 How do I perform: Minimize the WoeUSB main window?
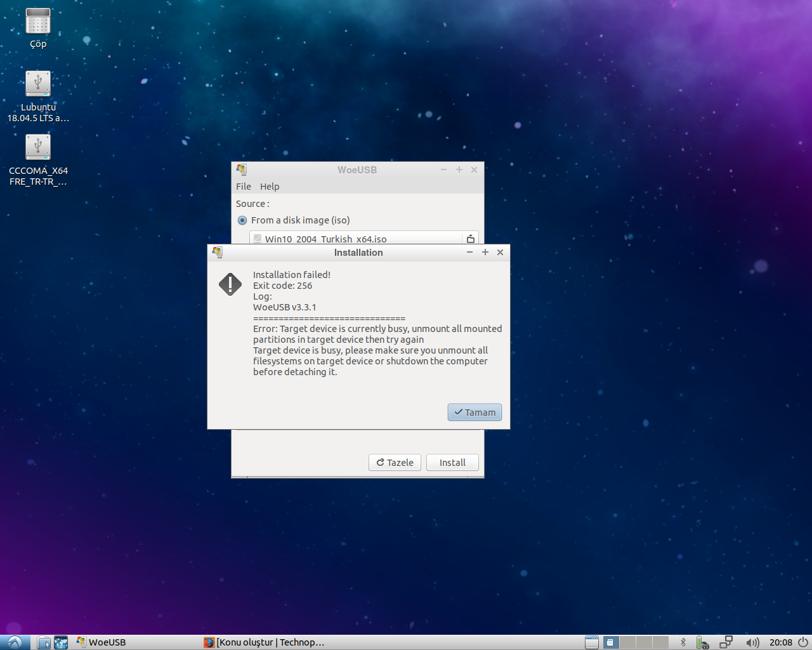443,169
